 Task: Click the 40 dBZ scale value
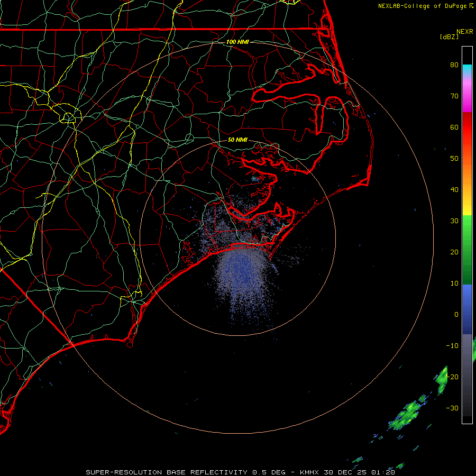(454, 189)
